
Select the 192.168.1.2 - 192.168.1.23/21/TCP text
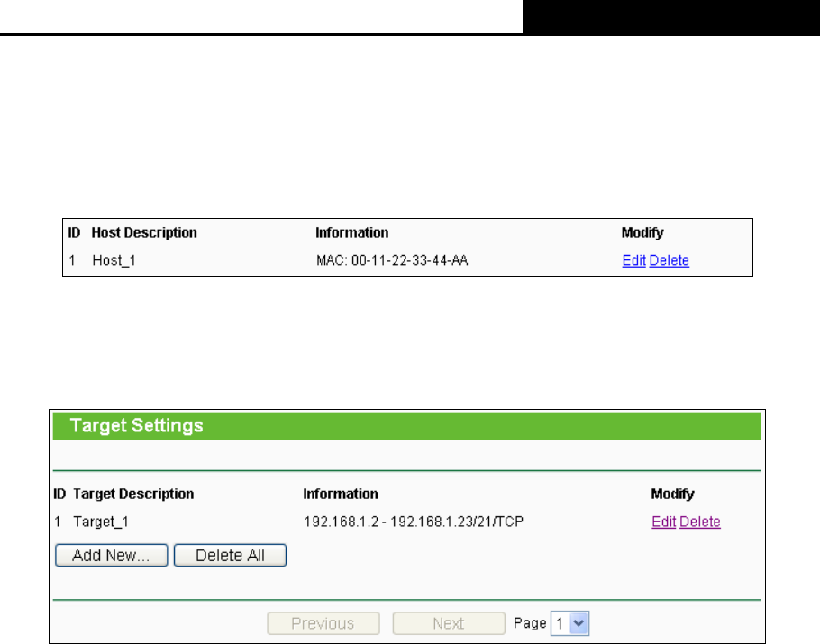tap(414, 522)
